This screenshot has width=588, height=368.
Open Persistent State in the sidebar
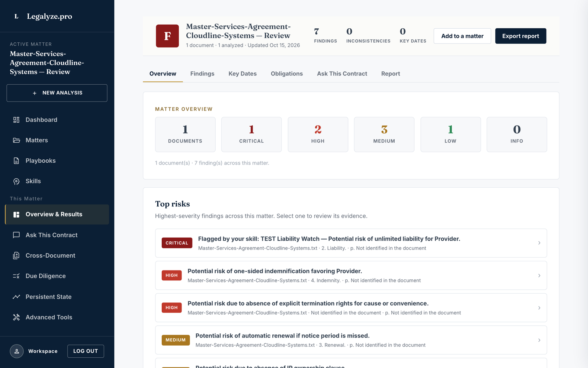pos(57,297)
